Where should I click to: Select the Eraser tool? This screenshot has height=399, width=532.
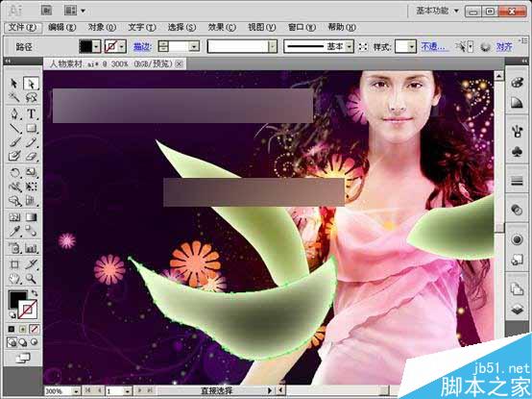pos(31,156)
